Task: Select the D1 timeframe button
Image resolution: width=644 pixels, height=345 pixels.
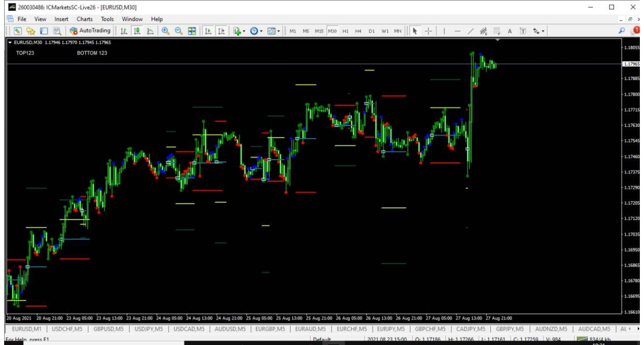Action: pos(372,31)
